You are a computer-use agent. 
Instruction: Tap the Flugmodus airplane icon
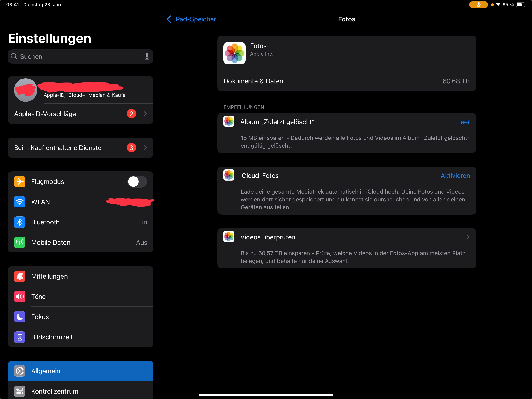pyautogui.click(x=19, y=182)
